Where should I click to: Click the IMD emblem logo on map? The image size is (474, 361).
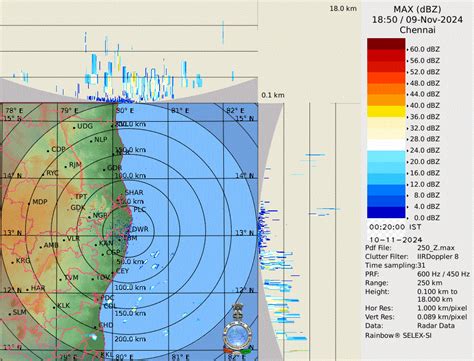(x=238, y=329)
